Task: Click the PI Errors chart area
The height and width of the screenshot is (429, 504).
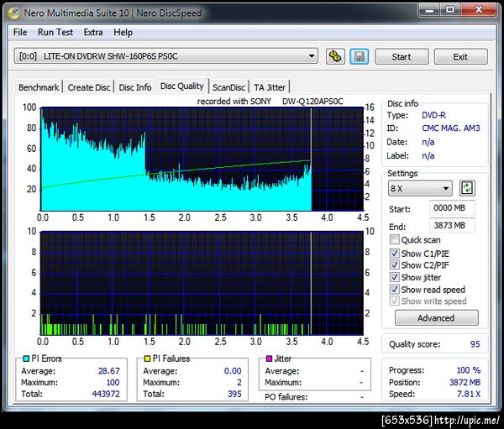Action: tap(202, 159)
